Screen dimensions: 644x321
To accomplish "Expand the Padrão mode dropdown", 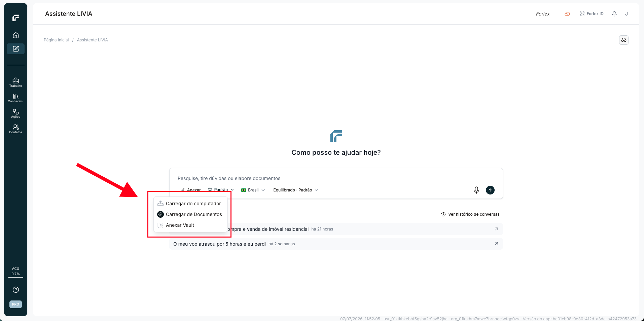I will pos(221,190).
